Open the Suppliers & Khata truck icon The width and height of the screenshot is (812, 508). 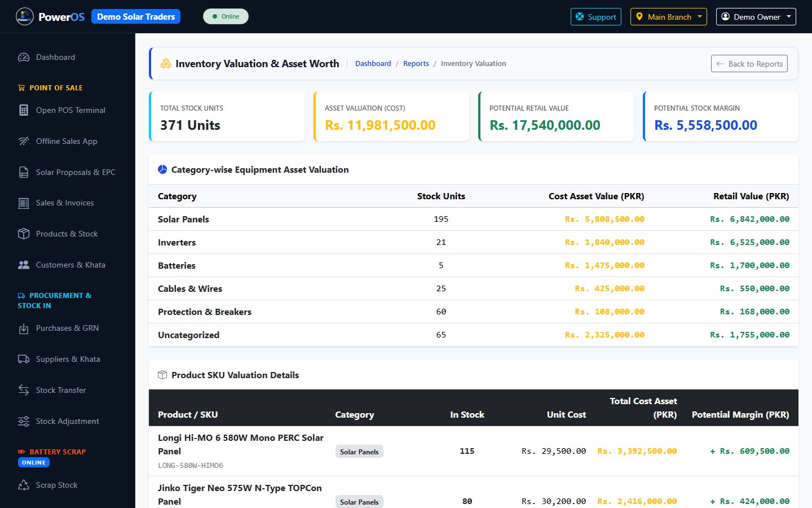click(x=24, y=359)
